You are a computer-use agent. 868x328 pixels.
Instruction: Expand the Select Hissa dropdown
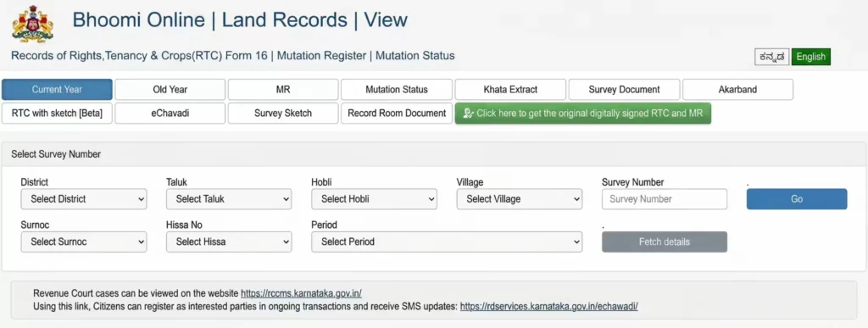(229, 242)
